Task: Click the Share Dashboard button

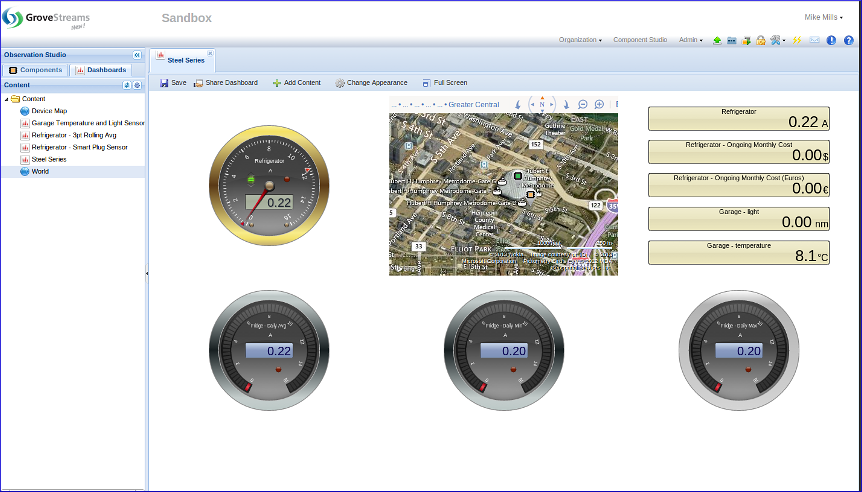Action: (x=225, y=83)
